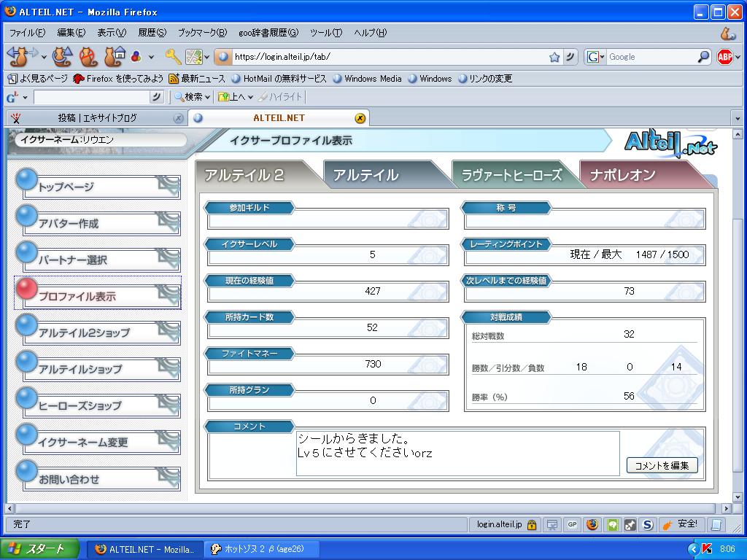Bookmark this page with star icon
This screenshot has height=560, width=747.
click(554, 57)
